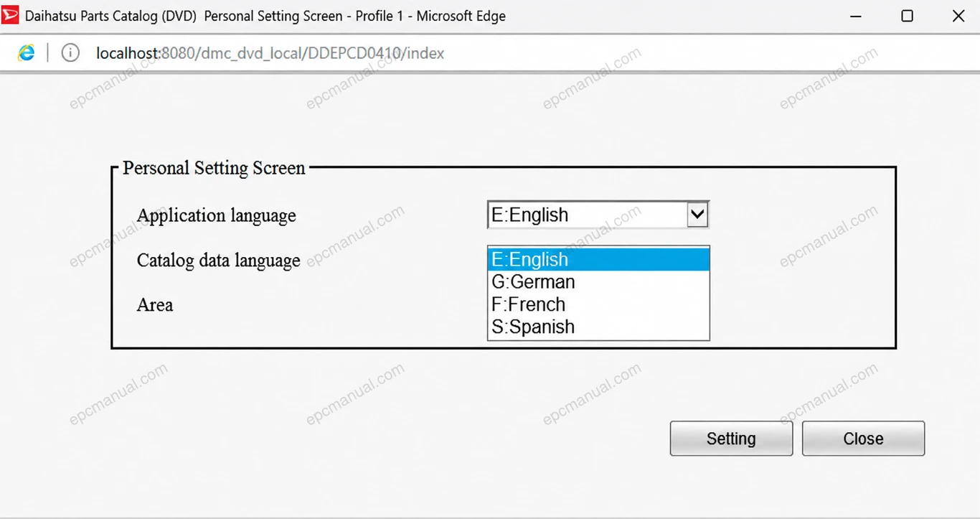This screenshot has width=980, height=519.
Task: Minimize the Edge window
Action: click(856, 16)
